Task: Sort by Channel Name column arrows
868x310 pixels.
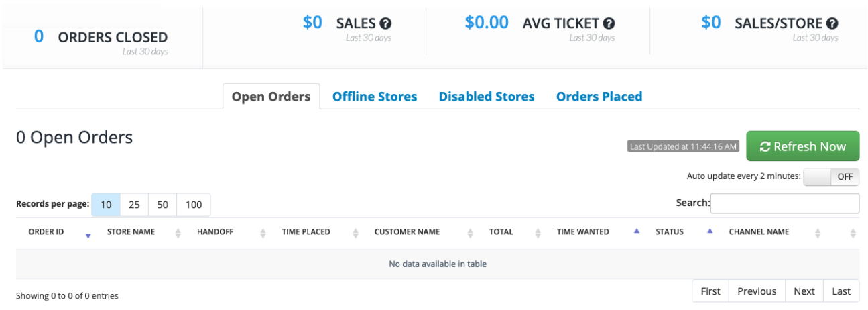Action: (x=817, y=233)
